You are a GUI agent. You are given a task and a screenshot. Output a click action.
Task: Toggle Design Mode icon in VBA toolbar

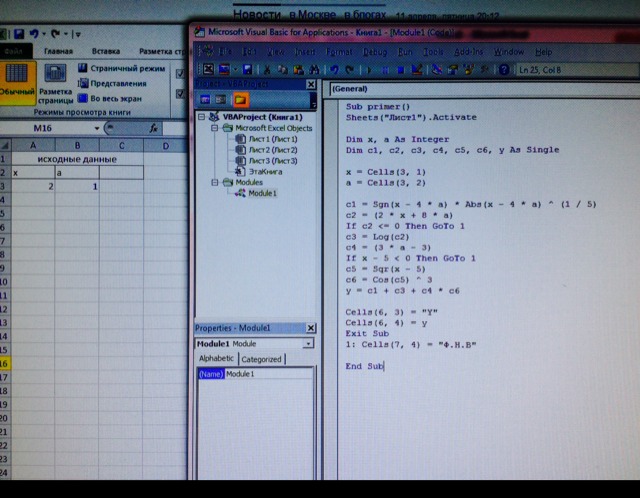click(x=416, y=70)
